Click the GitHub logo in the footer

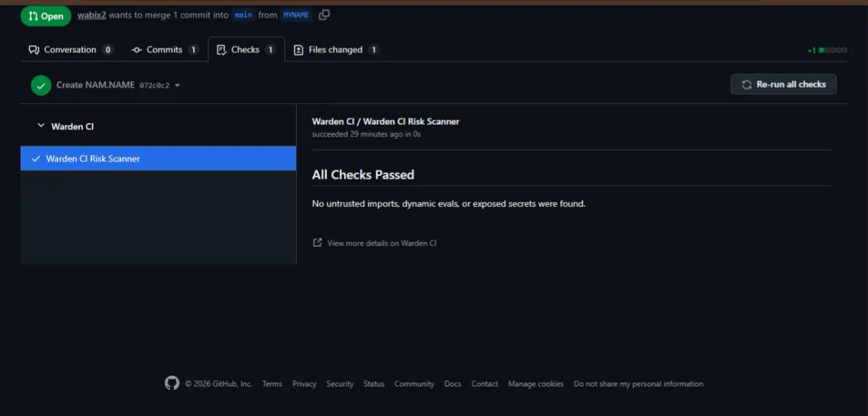[172, 383]
